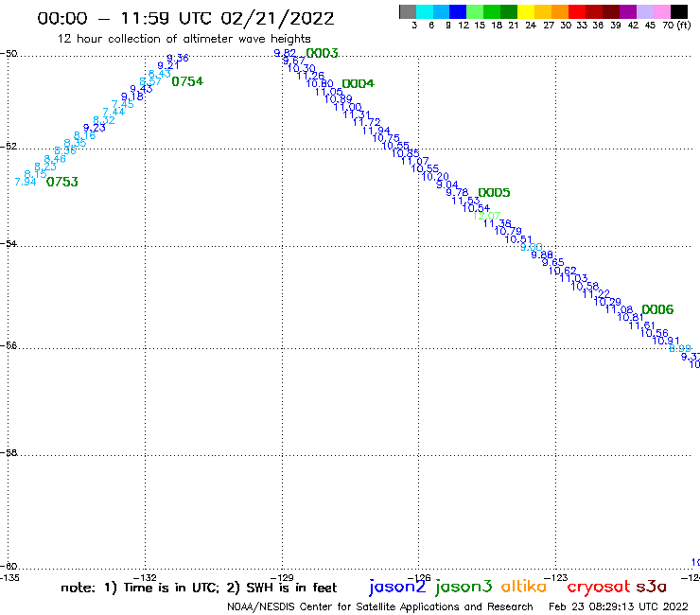
Task: Click the 10.79 wave height value
Action: pos(508,231)
